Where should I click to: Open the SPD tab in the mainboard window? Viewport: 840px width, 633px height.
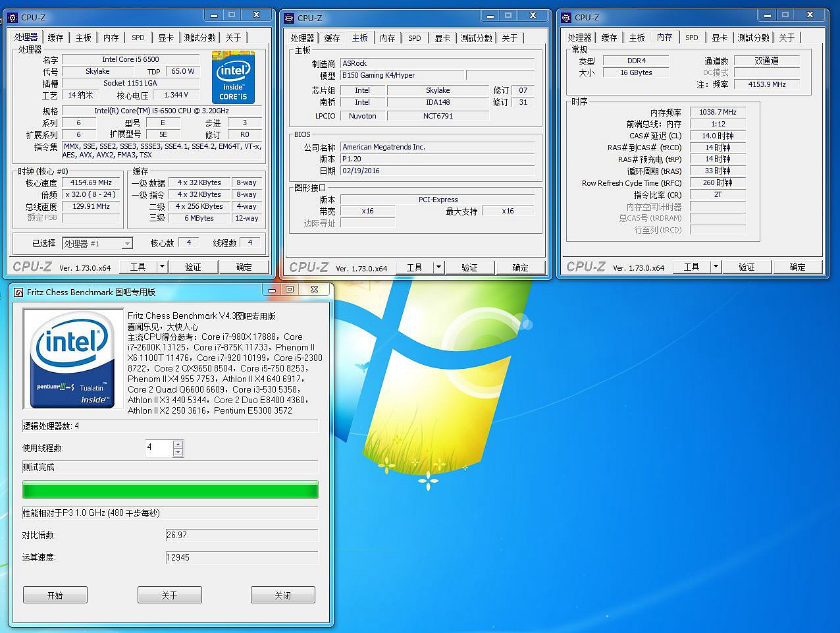click(414, 38)
